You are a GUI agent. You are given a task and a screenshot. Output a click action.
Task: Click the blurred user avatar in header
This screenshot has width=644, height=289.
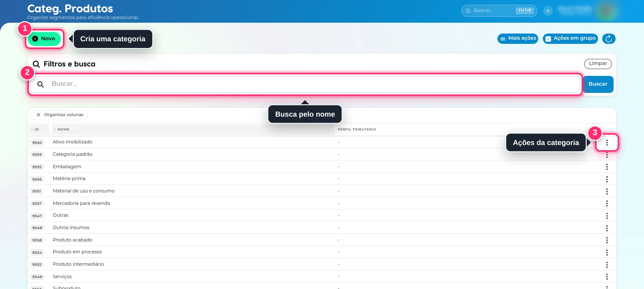coord(606,11)
